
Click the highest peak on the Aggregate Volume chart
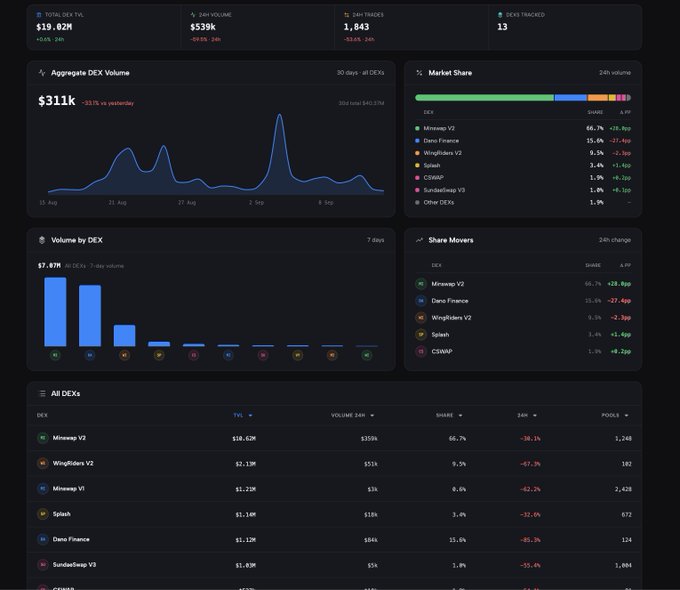[x=280, y=115]
